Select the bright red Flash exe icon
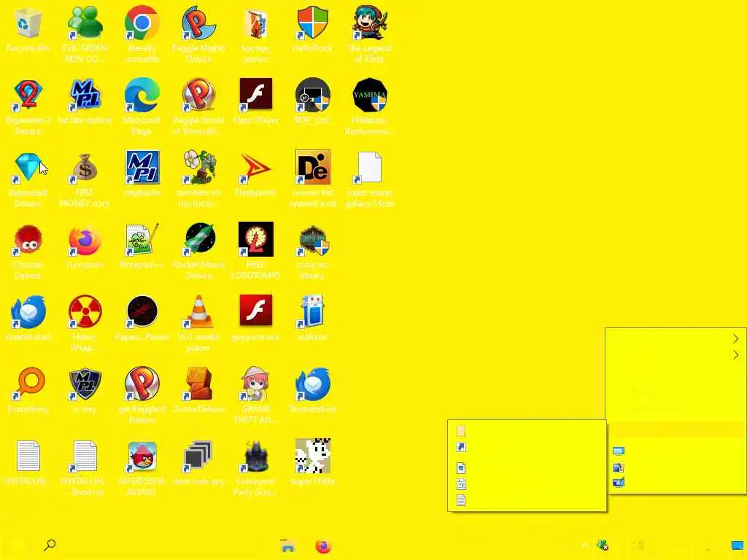Image resolution: width=747 pixels, height=560 pixels. [x=256, y=311]
